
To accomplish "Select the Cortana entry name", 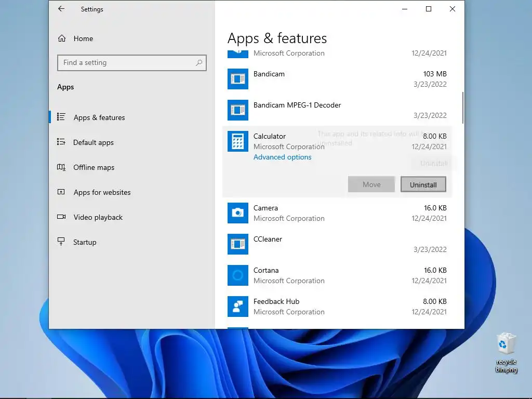I will pyautogui.click(x=266, y=270).
